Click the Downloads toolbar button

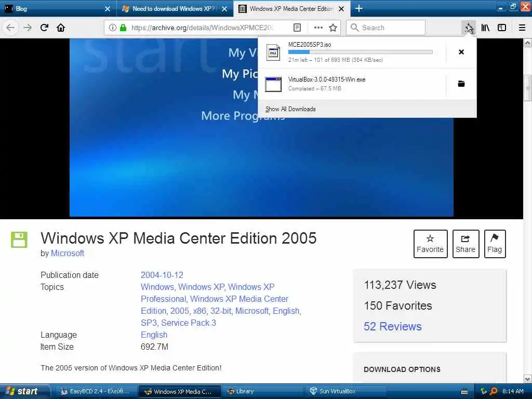pyautogui.click(x=469, y=28)
